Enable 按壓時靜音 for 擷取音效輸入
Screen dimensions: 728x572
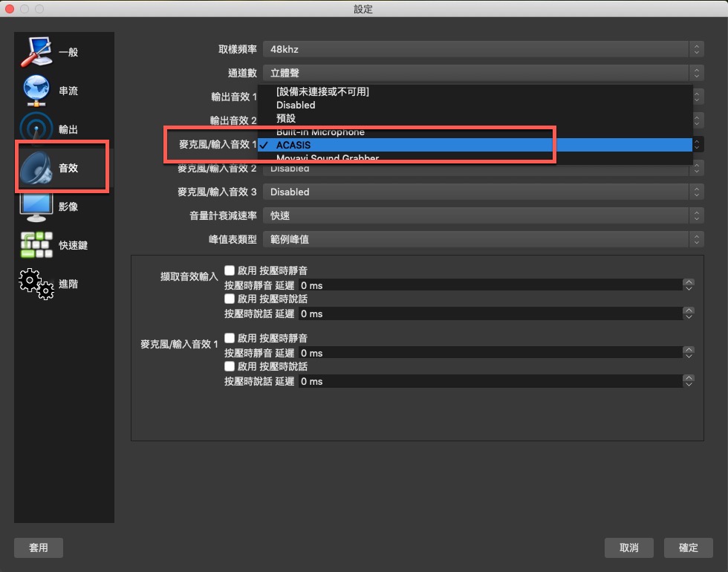point(230,270)
